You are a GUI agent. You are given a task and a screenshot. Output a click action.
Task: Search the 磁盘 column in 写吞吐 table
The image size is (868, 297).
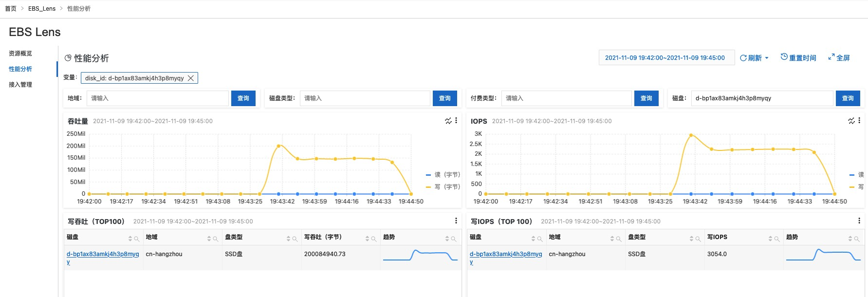tap(137, 239)
